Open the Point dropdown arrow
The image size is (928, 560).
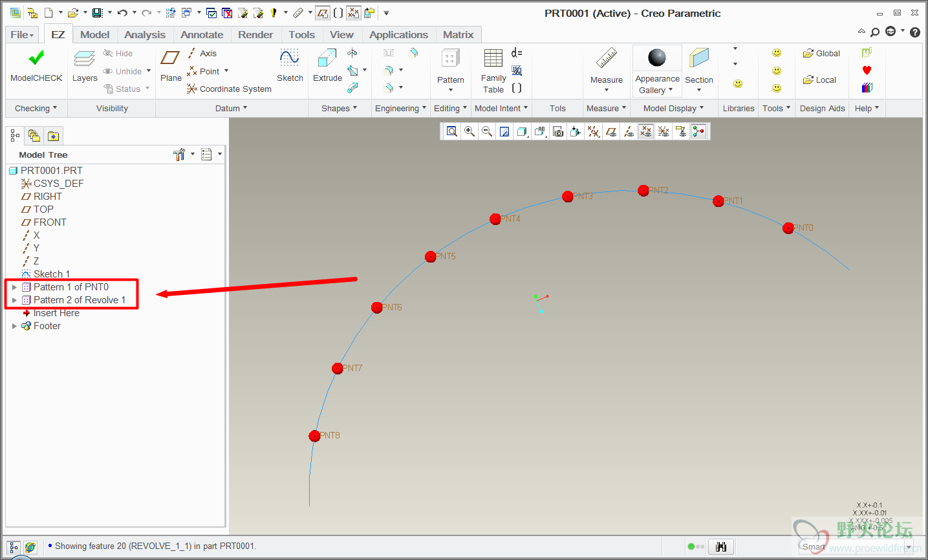tap(226, 71)
